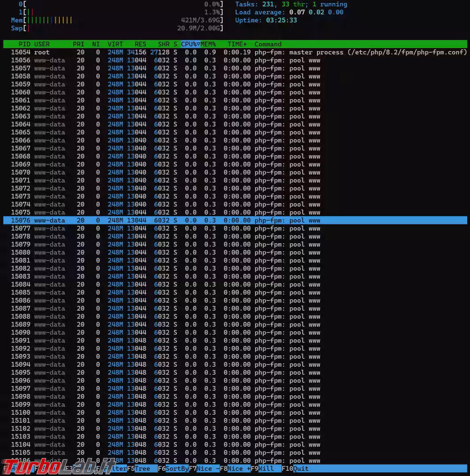Viewport: 470px width, 476px height.
Task: Sort by the RES column header
Action: (x=140, y=44)
